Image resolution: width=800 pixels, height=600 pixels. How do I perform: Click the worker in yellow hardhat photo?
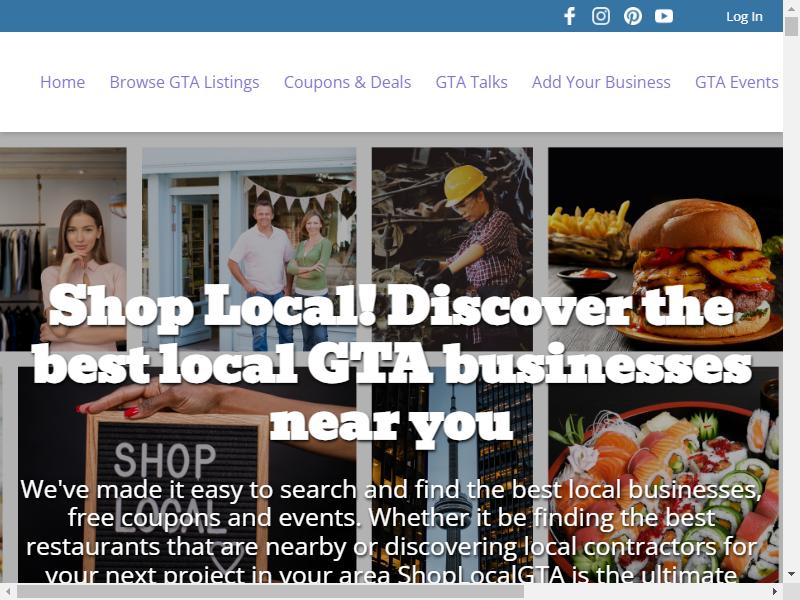pyautogui.click(x=452, y=249)
